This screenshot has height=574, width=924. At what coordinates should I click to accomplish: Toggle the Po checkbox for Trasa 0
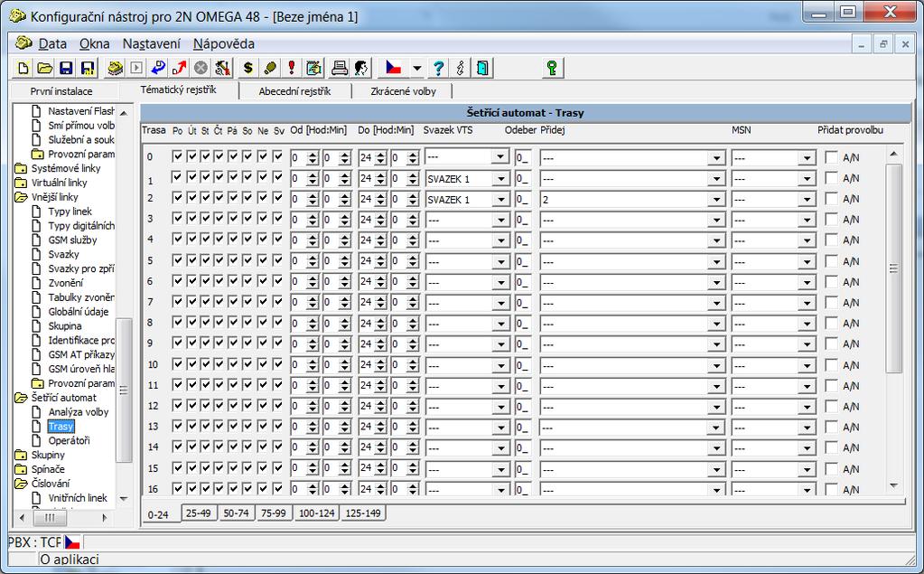pyautogui.click(x=177, y=156)
